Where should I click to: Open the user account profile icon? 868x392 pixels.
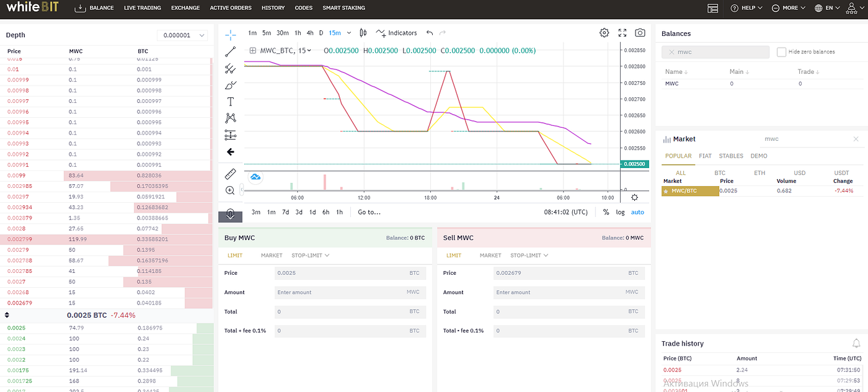[852, 8]
